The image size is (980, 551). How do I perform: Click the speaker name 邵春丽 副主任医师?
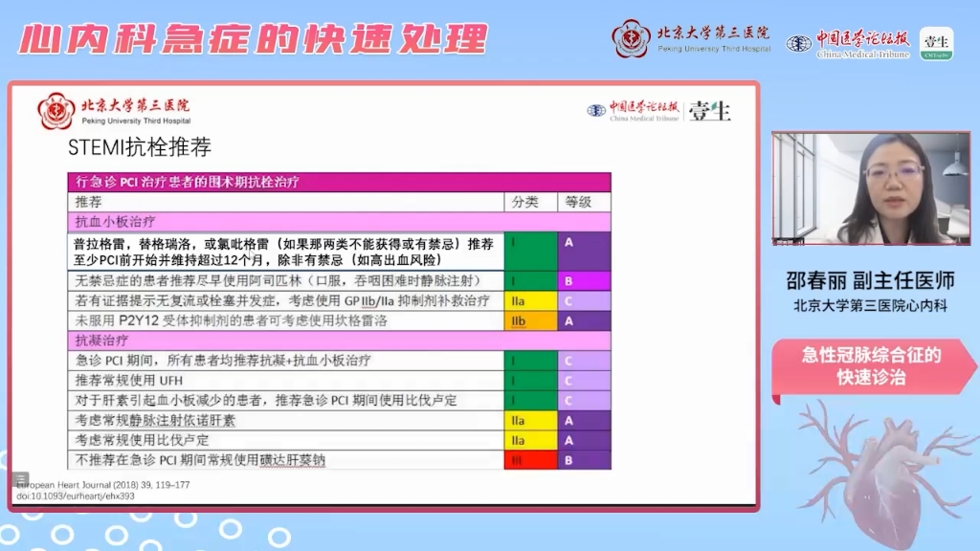pos(871,280)
